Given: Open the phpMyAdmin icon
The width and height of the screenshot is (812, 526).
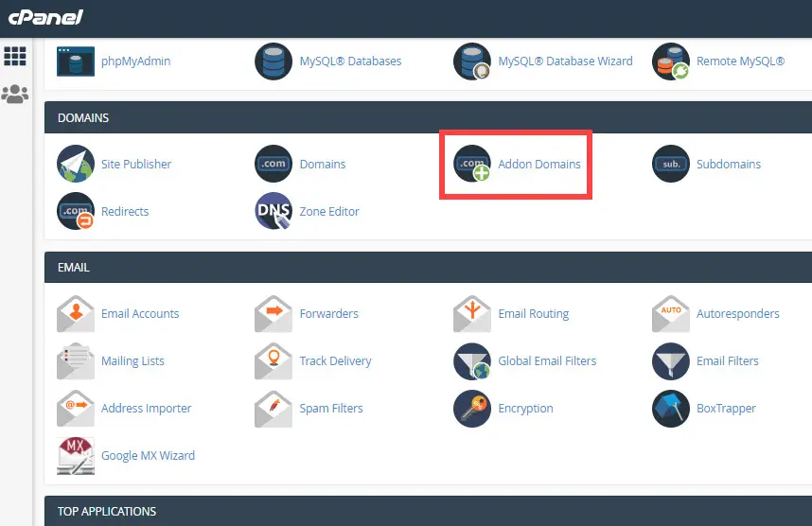Looking at the screenshot, I should [76, 61].
